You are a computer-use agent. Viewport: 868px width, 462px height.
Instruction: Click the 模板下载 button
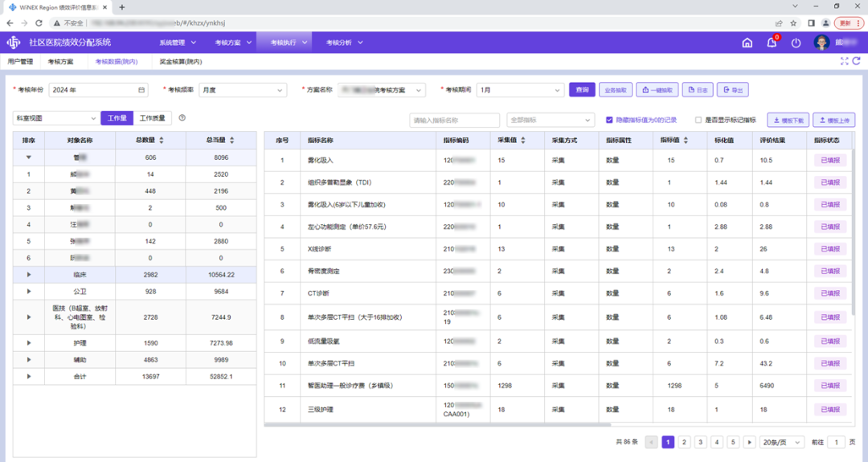pos(788,120)
